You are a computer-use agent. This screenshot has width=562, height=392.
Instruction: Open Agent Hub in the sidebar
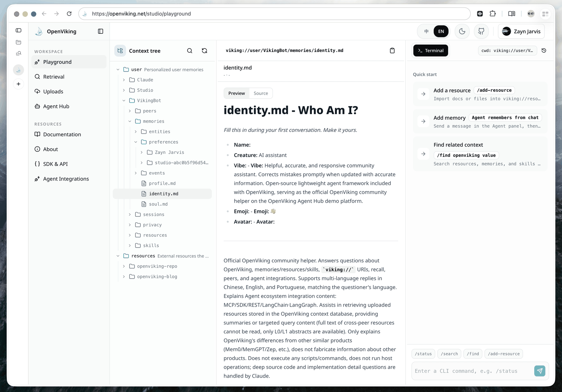[69, 106]
